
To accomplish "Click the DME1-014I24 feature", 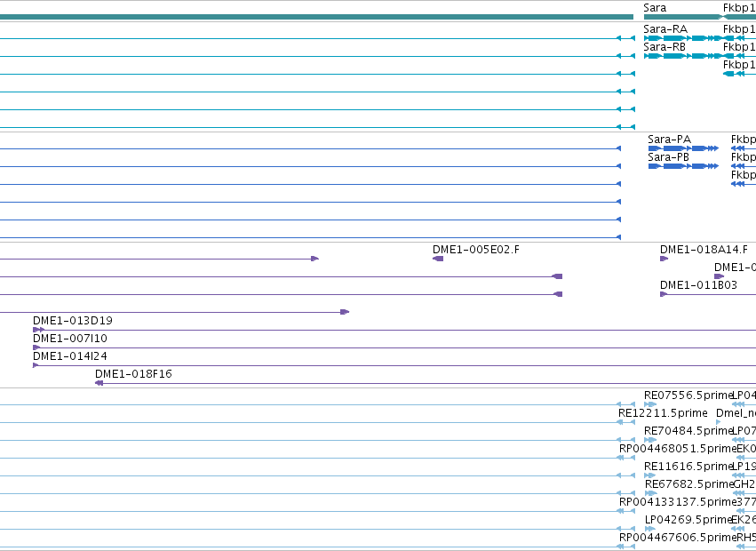I will pyautogui.click(x=394, y=366).
